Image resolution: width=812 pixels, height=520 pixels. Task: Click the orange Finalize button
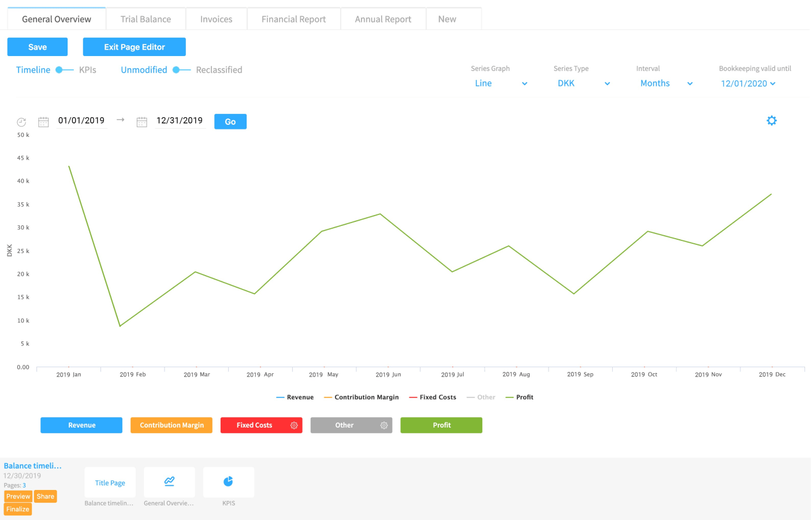pos(17,509)
